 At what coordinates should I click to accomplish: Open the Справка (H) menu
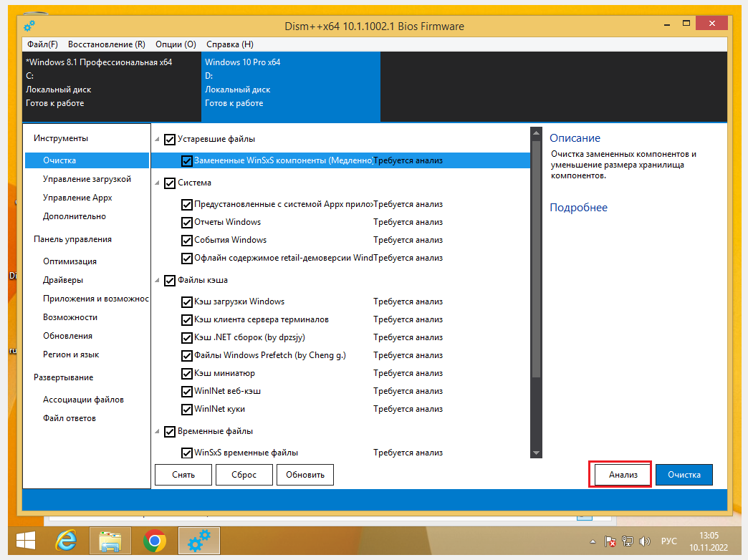click(230, 44)
